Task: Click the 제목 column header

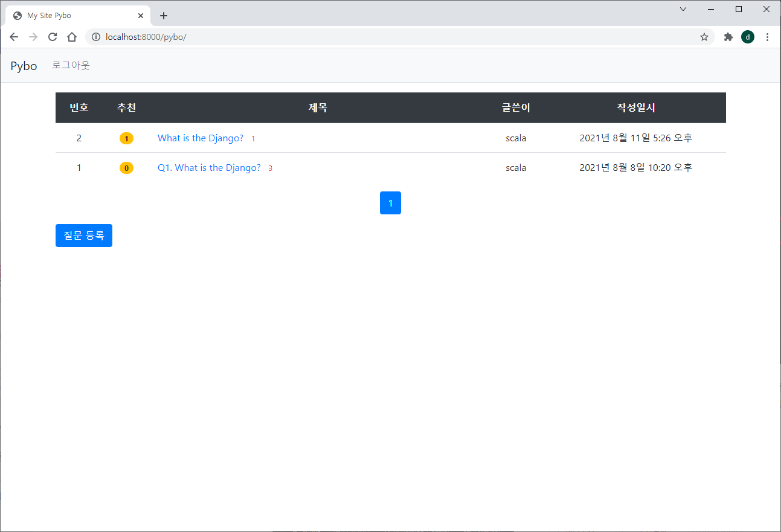Action: click(318, 107)
